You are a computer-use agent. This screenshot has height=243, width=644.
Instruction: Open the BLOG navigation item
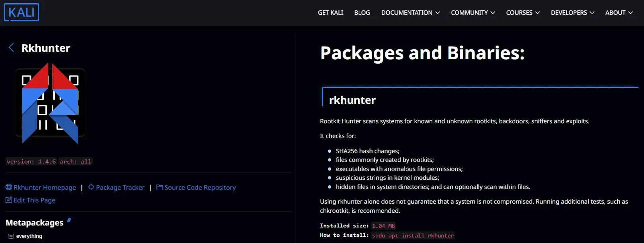coord(362,13)
